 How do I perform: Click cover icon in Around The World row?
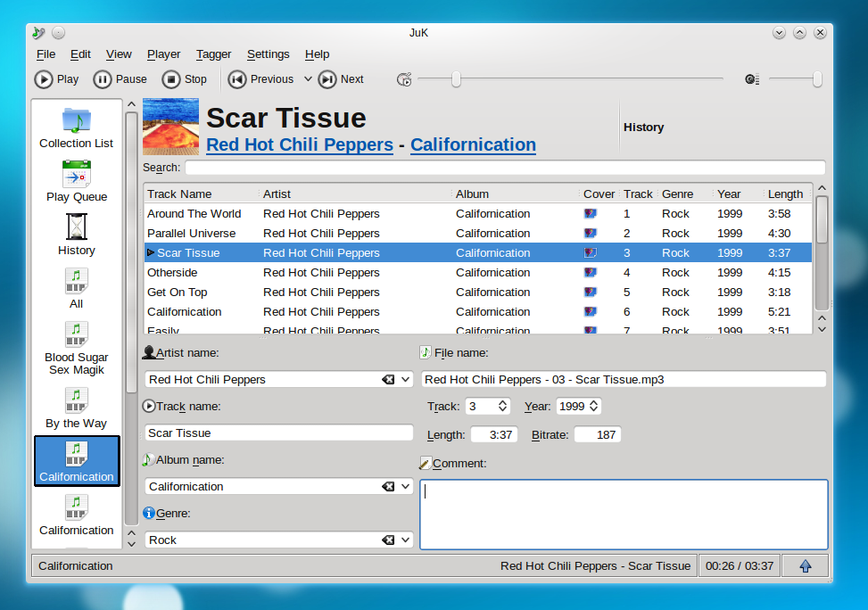[590, 214]
